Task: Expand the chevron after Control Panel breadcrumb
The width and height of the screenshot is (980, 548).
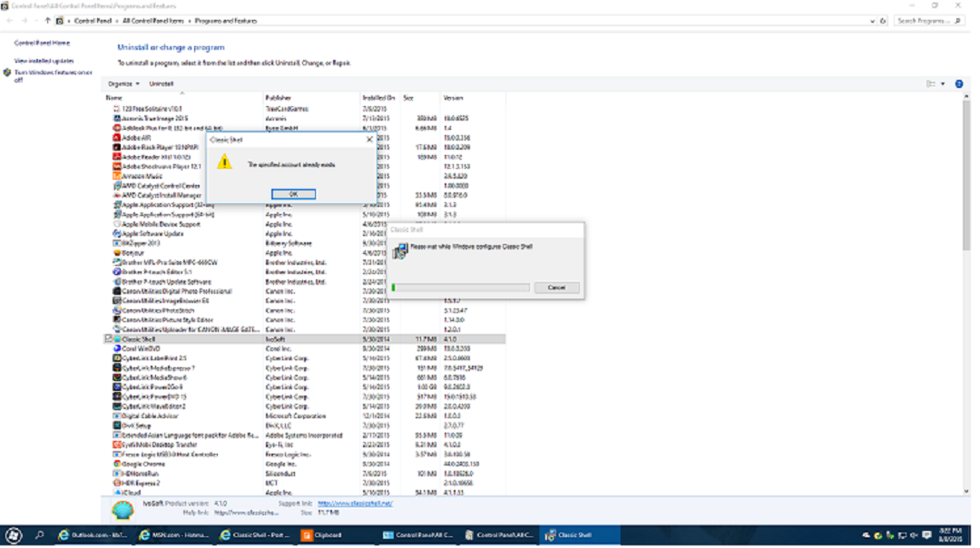Action: pos(117,21)
